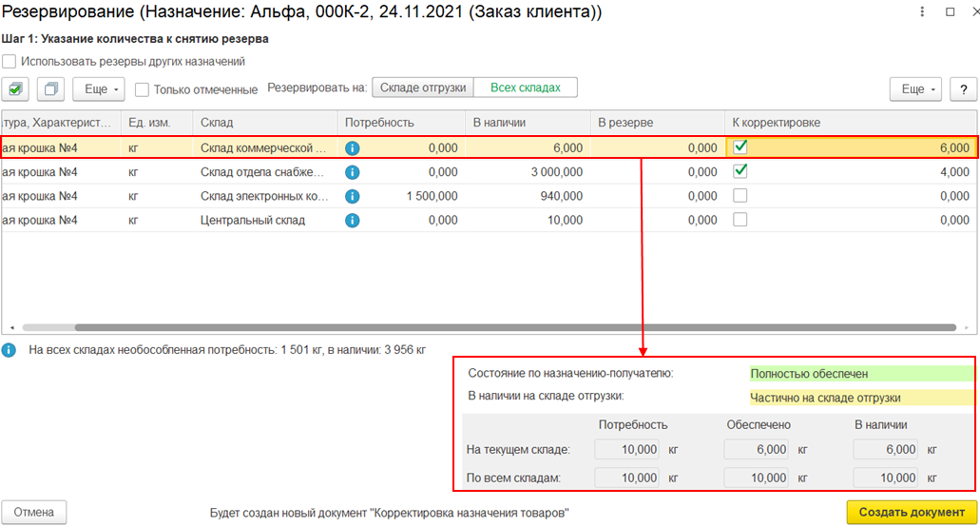Expand the right Еще dropdown near help

coord(914,89)
